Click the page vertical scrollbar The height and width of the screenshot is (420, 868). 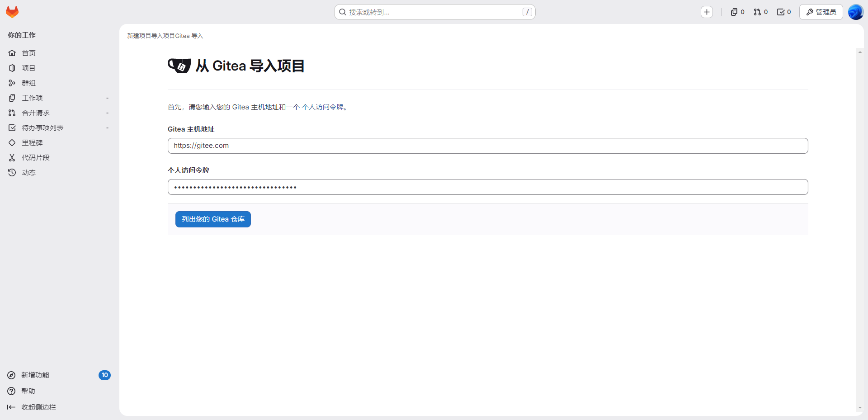[860, 230]
